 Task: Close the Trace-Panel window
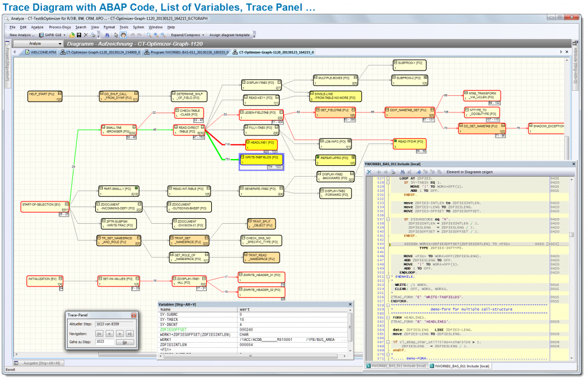[x=134, y=315]
